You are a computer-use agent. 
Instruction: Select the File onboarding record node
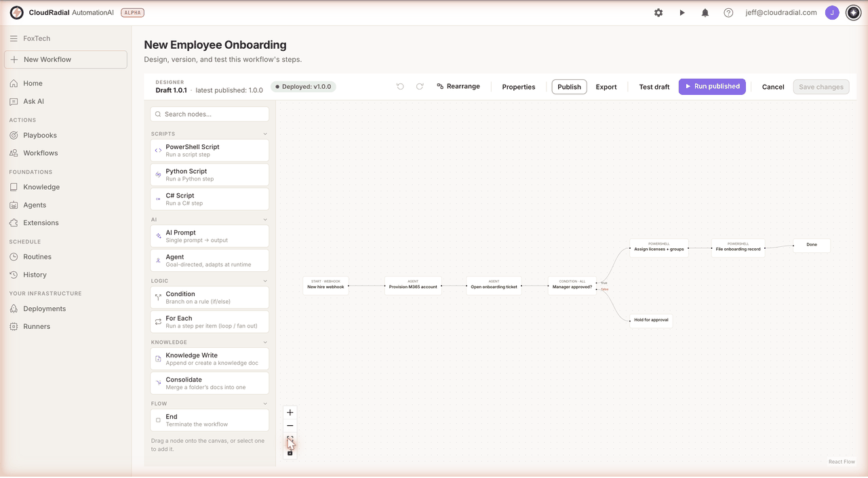tap(738, 247)
